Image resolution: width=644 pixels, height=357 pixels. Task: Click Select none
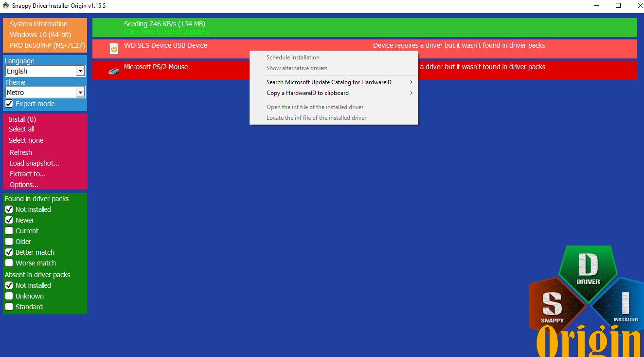pyautogui.click(x=26, y=140)
